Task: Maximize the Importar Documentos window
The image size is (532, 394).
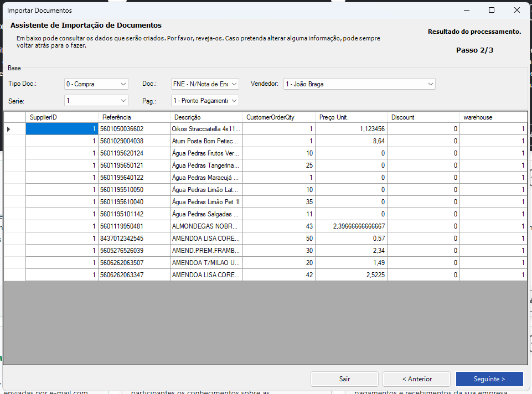Action: pos(492,10)
